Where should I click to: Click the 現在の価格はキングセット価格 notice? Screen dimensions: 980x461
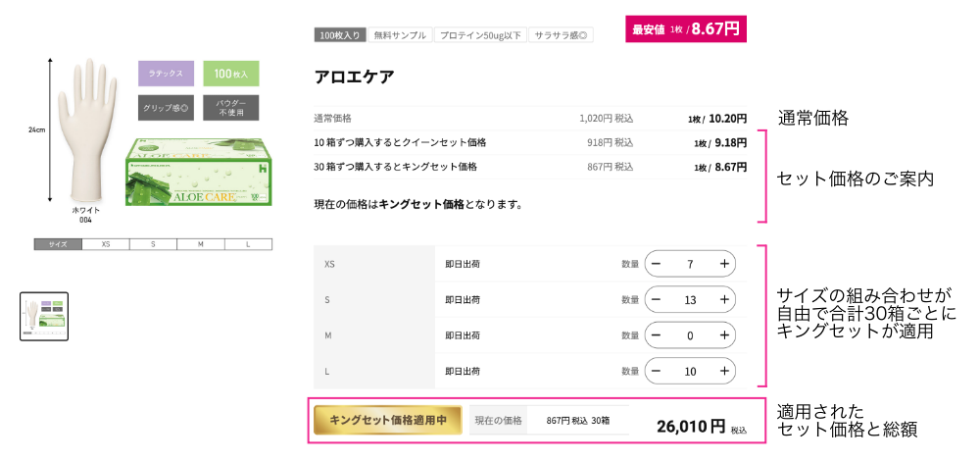point(418,204)
